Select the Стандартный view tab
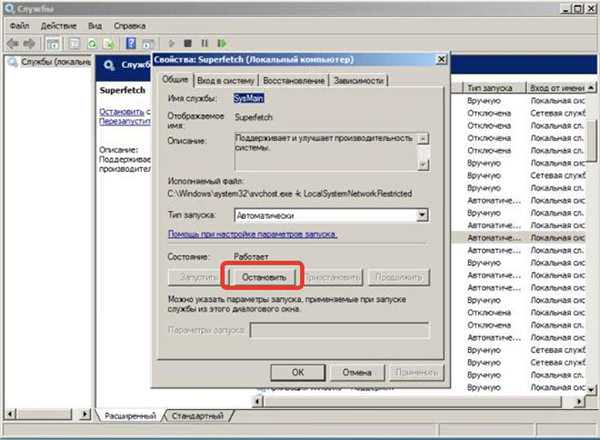This screenshot has height=440, width=600. pos(197,416)
